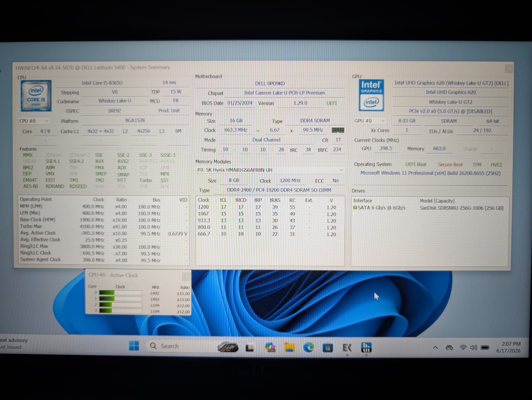Open the heat advisory weather widget
This screenshot has width=532, height=400.
tap(14, 344)
